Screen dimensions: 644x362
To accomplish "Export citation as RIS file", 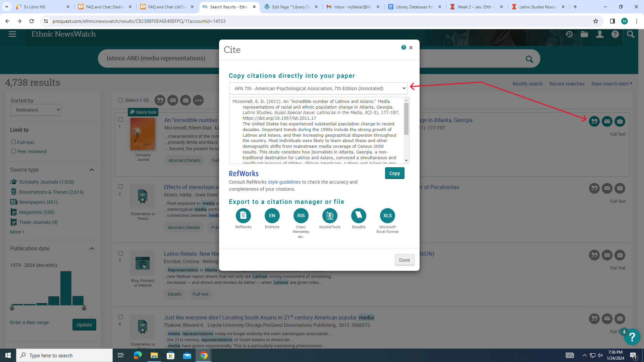I will tap(301, 216).
